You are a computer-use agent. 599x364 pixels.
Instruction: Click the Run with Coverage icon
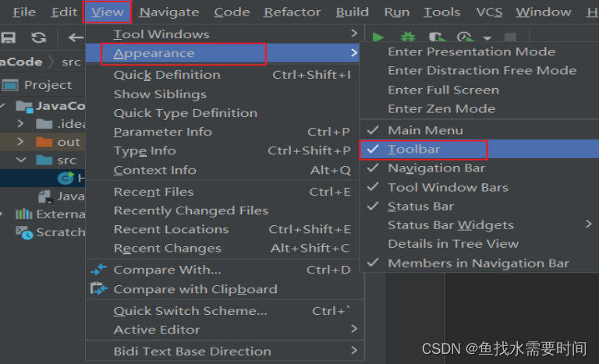click(x=437, y=37)
